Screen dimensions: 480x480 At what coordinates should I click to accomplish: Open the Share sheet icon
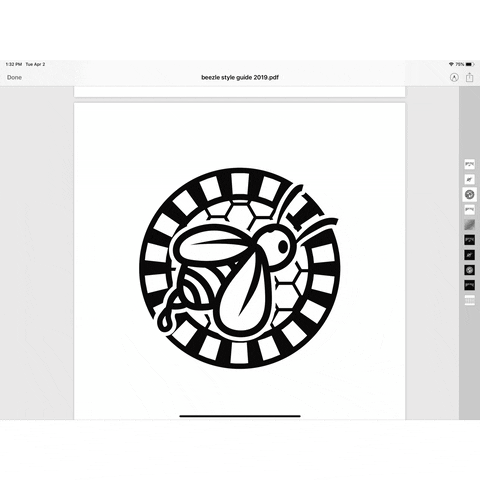pyautogui.click(x=469, y=77)
